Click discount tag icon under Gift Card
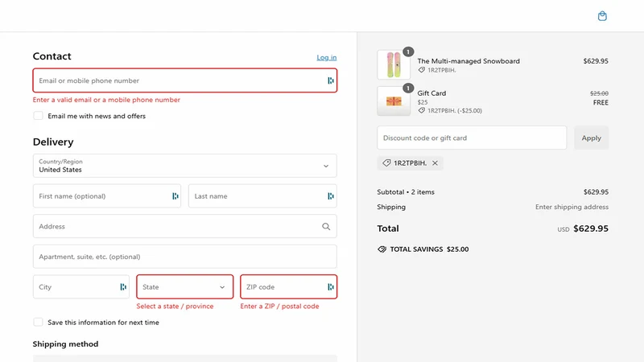Viewport: 644px width, 362px height. click(x=421, y=110)
